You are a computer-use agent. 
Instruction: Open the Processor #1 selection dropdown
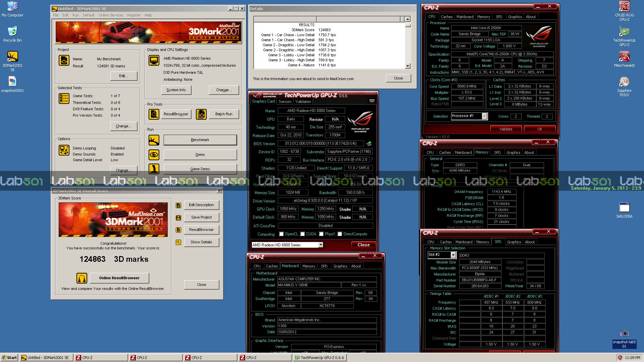coord(484,116)
